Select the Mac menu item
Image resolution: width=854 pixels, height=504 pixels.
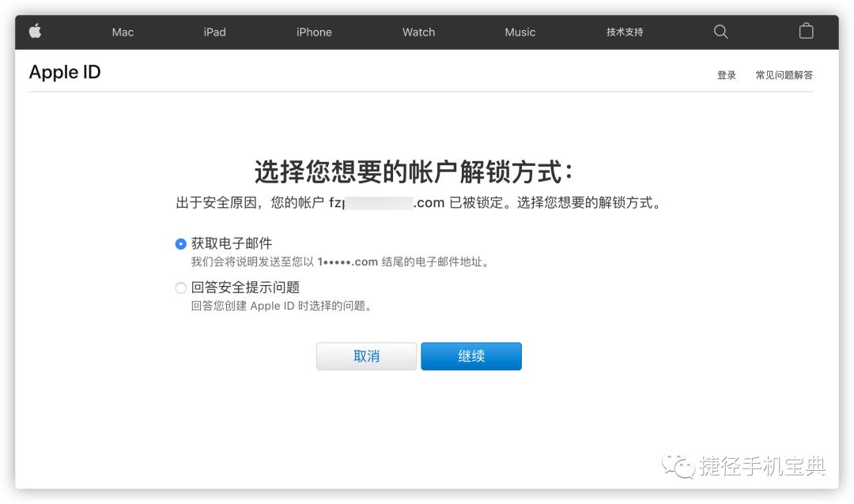tap(122, 32)
